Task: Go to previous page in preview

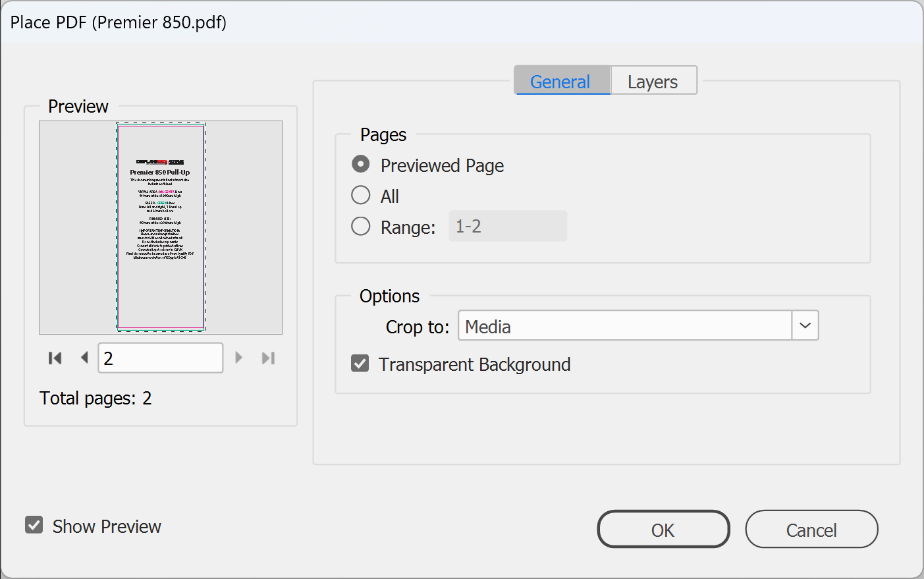Action: coord(84,358)
